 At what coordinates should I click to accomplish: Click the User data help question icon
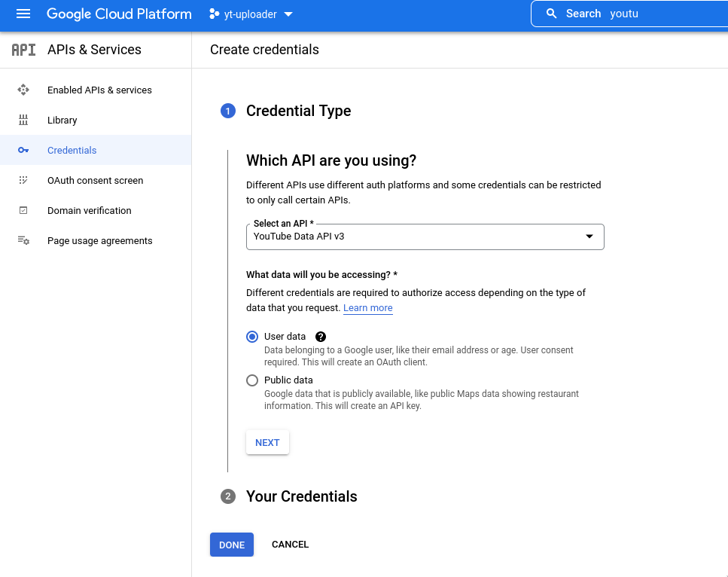[x=321, y=337]
